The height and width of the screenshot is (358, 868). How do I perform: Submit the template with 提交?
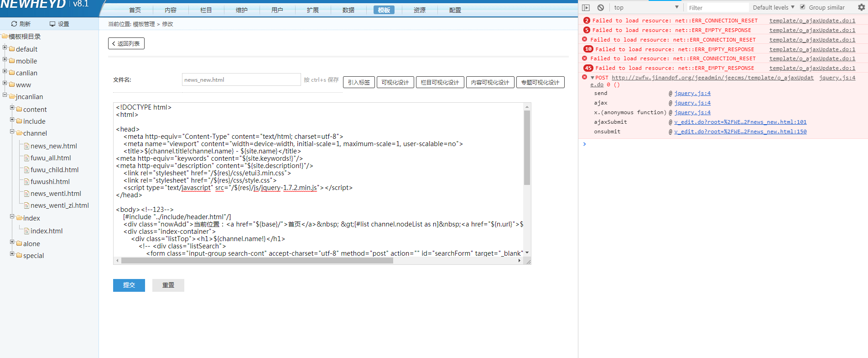pos(129,285)
